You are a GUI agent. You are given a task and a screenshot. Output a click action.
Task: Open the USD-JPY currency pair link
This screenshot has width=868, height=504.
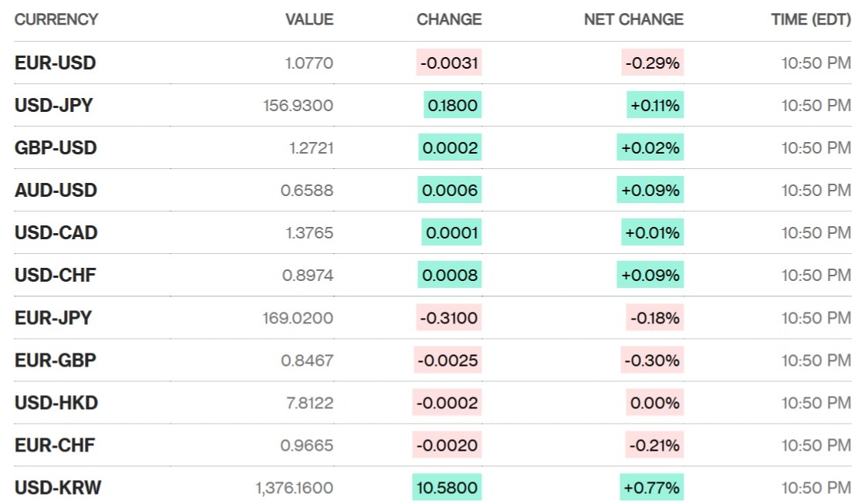point(53,105)
